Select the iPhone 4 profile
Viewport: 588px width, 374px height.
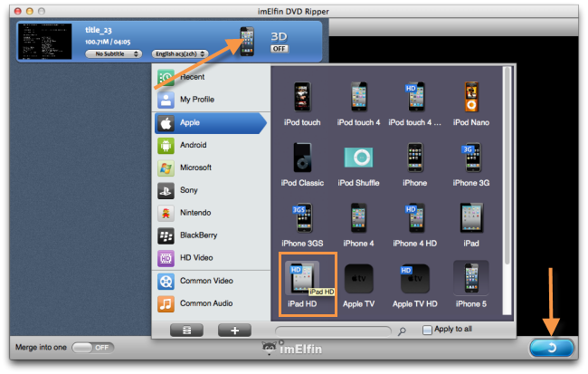pos(358,225)
